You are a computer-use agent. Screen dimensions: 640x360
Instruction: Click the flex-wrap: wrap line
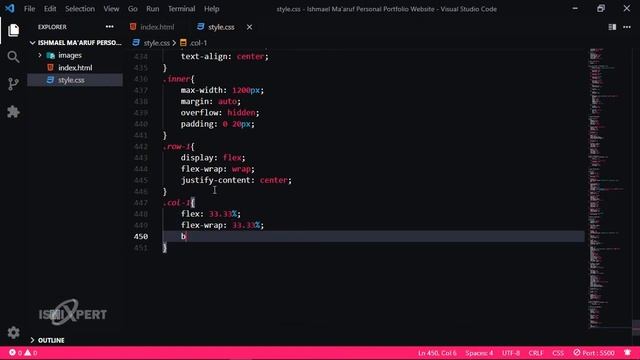coord(218,169)
